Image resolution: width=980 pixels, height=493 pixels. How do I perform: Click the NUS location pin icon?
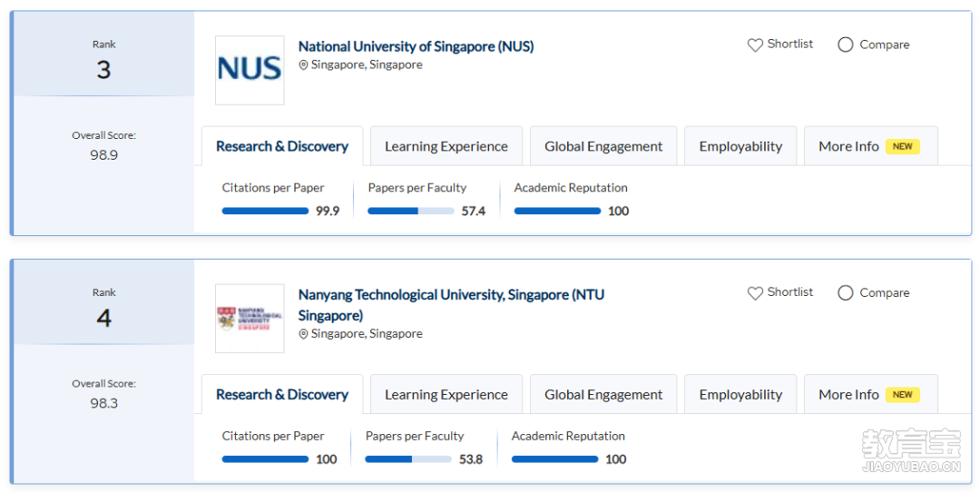pyautogui.click(x=303, y=65)
